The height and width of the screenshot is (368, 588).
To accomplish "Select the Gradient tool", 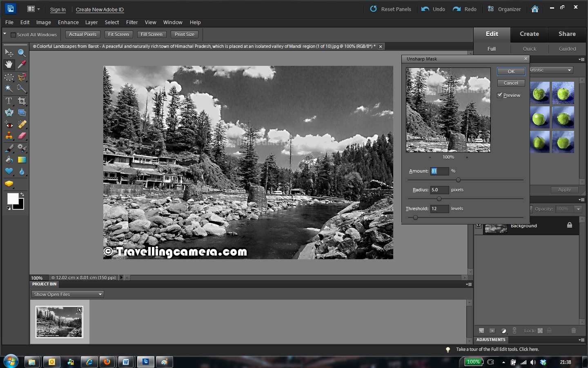I will [22, 160].
